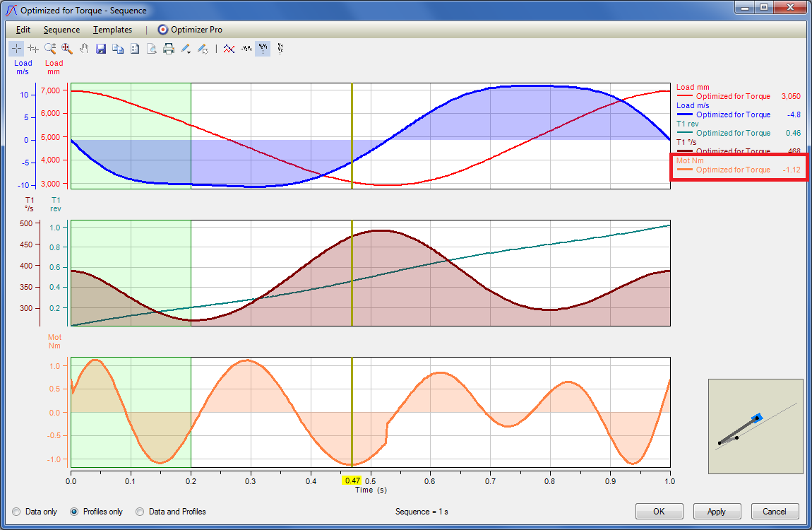Select the pan hand tool
The height and width of the screenshot is (530, 812).
[84, 49]
